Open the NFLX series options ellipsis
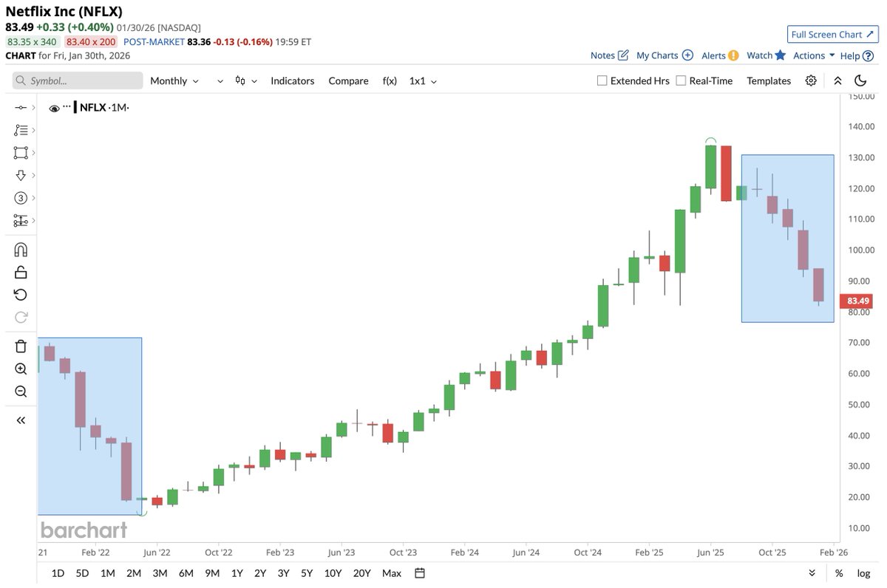The width and height of the screenshot is (887, 588). pyautogui.click(x=67, y=107)
